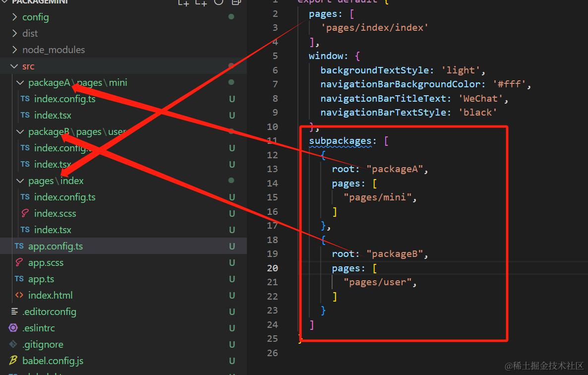This screenshot has height=375, width=588.
Task: Click the "pages/mini" string on line 15
Action: point(378,197)
